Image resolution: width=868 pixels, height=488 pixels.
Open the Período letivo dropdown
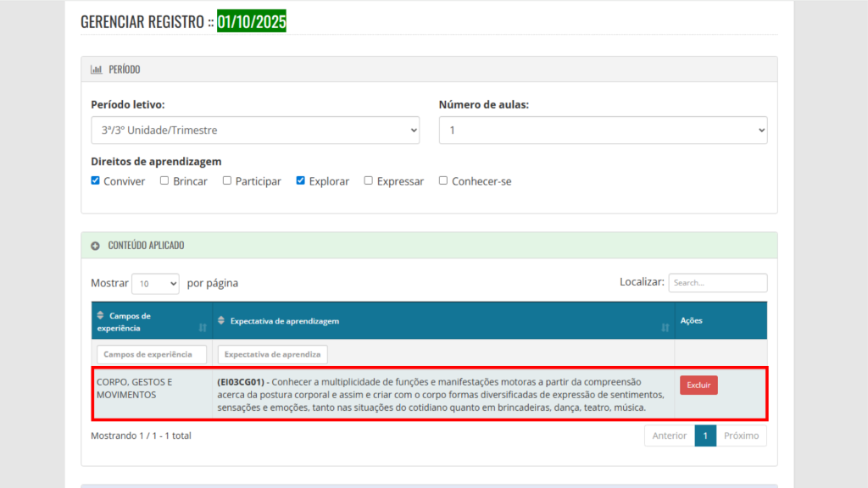click(x=255, y=130)
